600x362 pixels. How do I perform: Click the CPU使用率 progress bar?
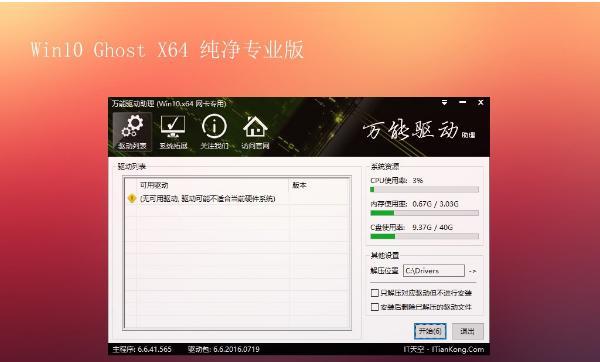point(424,190)
